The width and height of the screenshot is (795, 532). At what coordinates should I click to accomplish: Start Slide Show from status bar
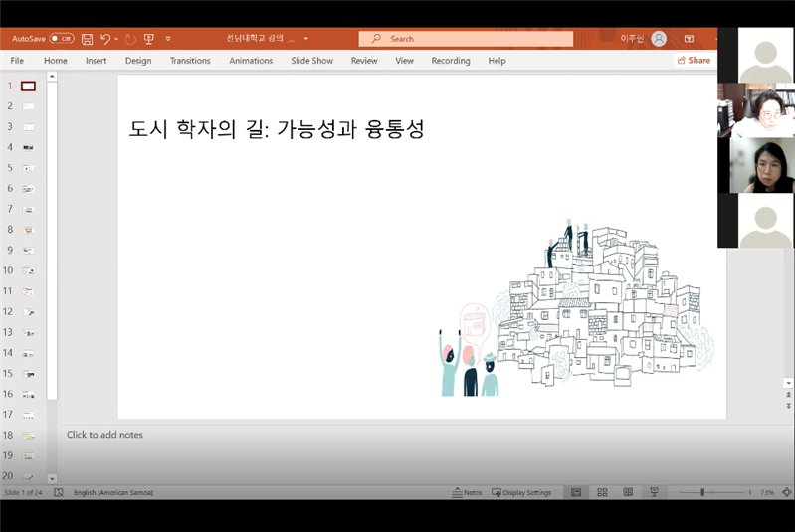coord(654,492)
